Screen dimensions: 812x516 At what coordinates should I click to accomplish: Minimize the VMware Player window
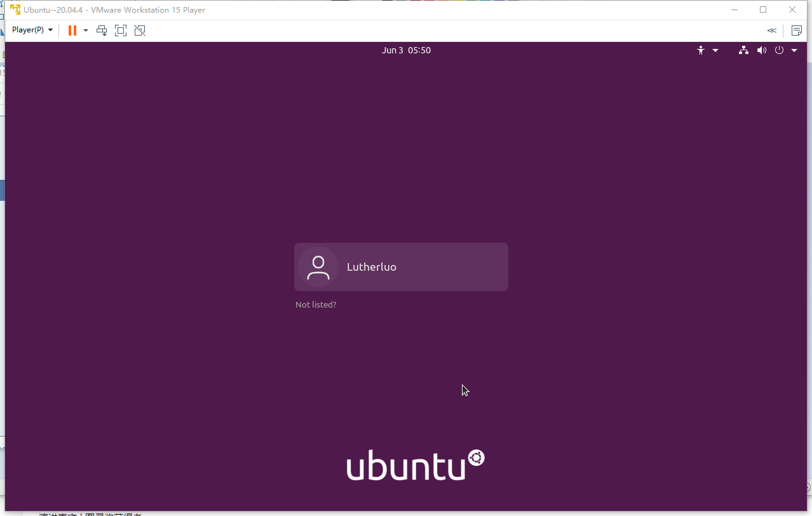[x=734, y=10]
